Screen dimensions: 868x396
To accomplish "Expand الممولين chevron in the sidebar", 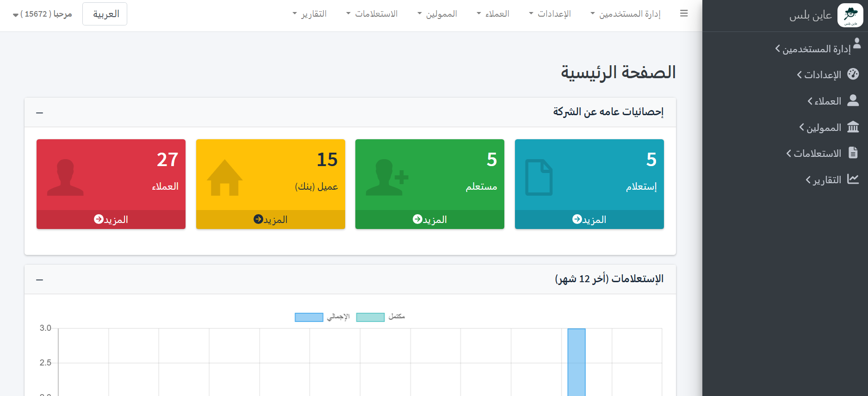I will click(x=802, y=127).
